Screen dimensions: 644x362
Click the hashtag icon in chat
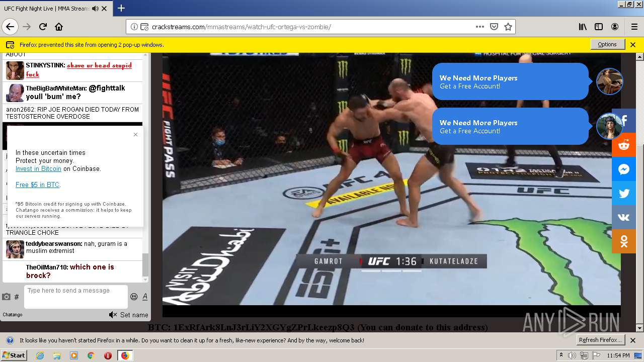(17, 297)
